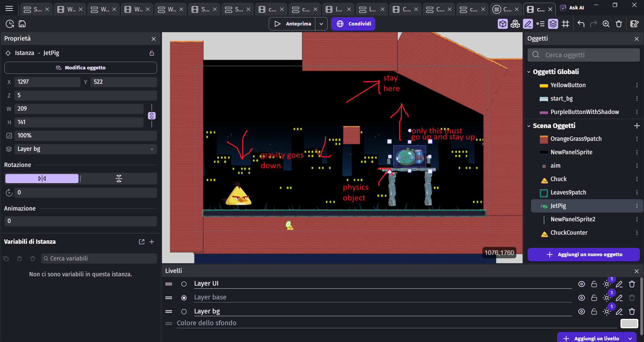
Task: Click the save project icon
Action: (x=22, y=24)
